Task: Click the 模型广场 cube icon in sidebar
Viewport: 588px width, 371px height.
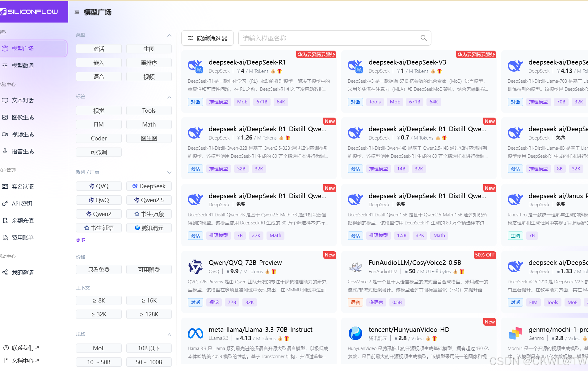Action: [x=5, y=48]
